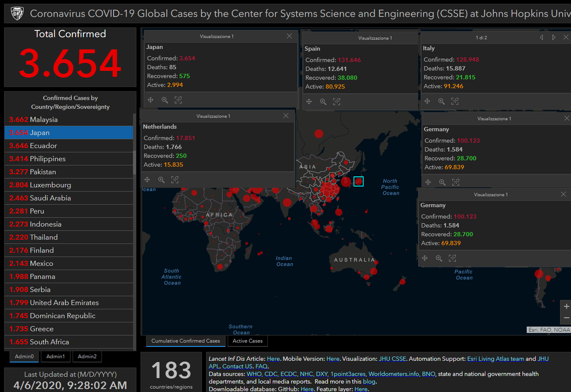Screen dimensions: 571x392
Task: Open the Mobile Version 'Here' link
Action: pyautogui.click(x=333, y=359)
